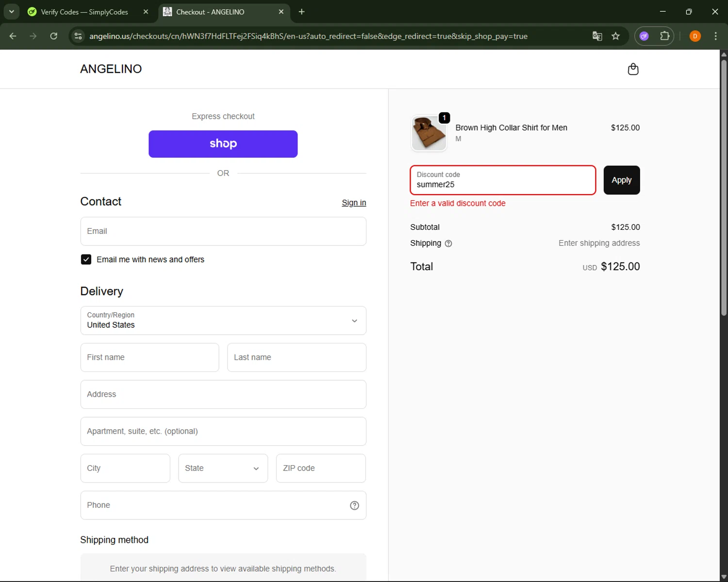Image resolution: width=728 pixels, height=582 pixels.
Task: Click the Last name field
Action: coord(297,357)
